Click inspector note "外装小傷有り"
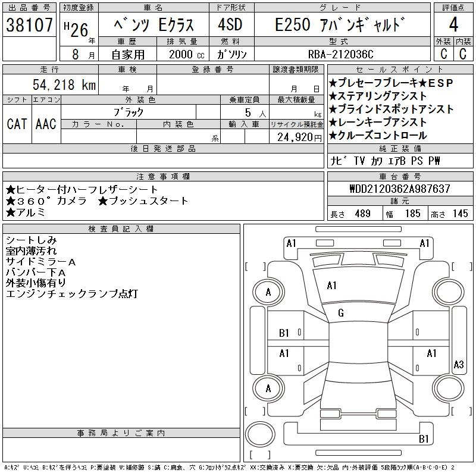Image resolution: width=476 pixels, height=476 pixels. click(x=36, y=283)
